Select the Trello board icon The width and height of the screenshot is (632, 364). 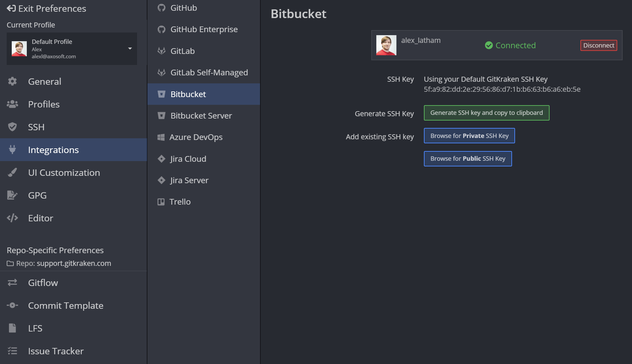click(x=161, y=202)
